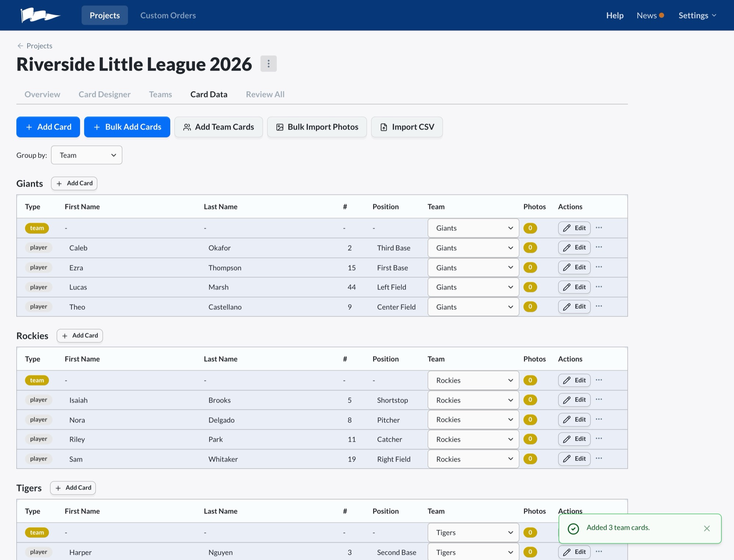734x560 pixels.
Task: Change team dropdown for Isaiah Brooks
Action: click(x=473, y=400)
